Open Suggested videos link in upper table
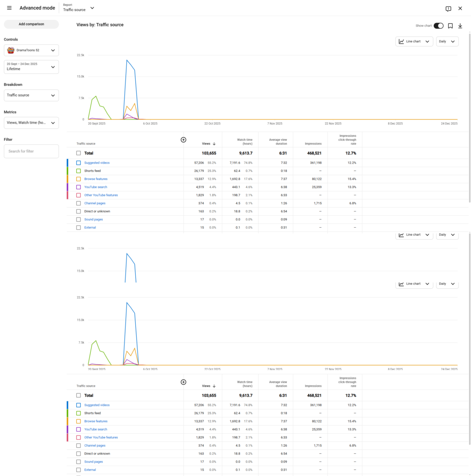This screenshot has height=476, width=471. [x=97, y=163]
